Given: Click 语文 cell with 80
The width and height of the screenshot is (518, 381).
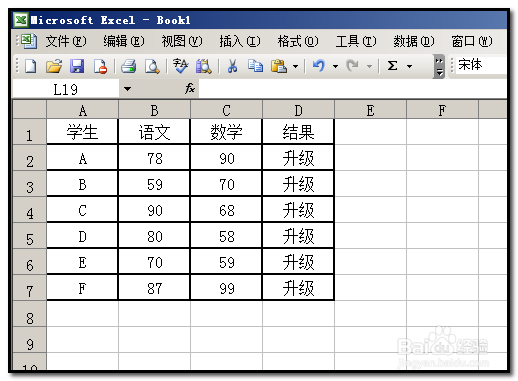Looking at the screenshot, I should click(x=154, y=236).
